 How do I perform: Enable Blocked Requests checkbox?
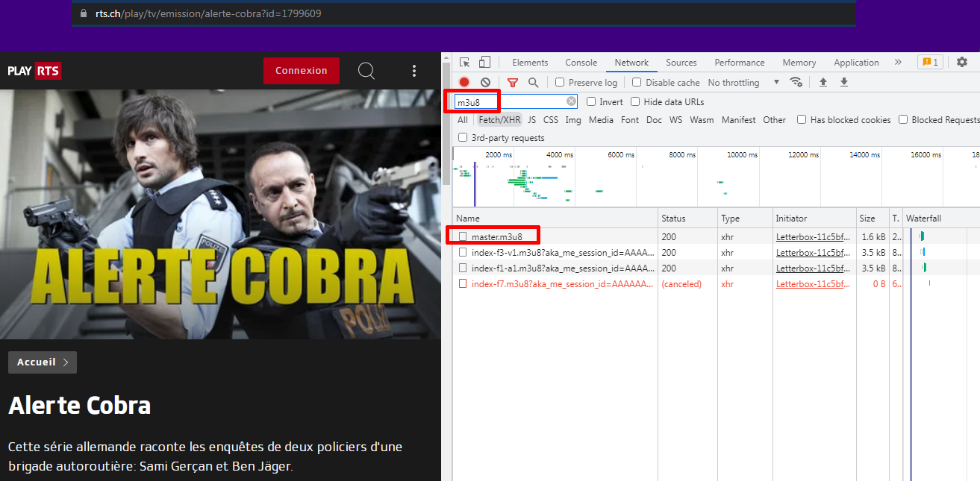pyautogui.click(x=903, y=120)
